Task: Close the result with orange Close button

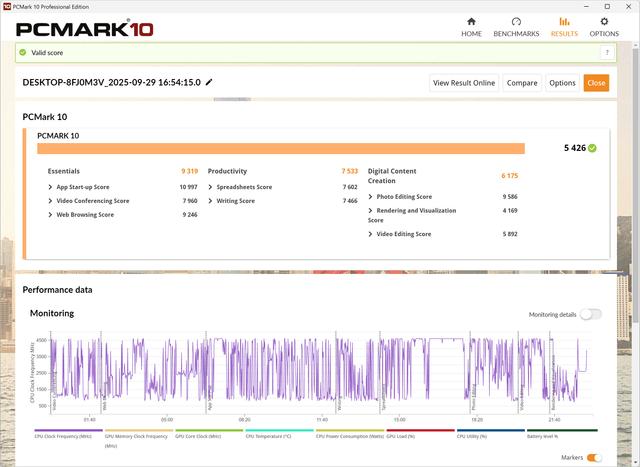Action: point(596,83)
